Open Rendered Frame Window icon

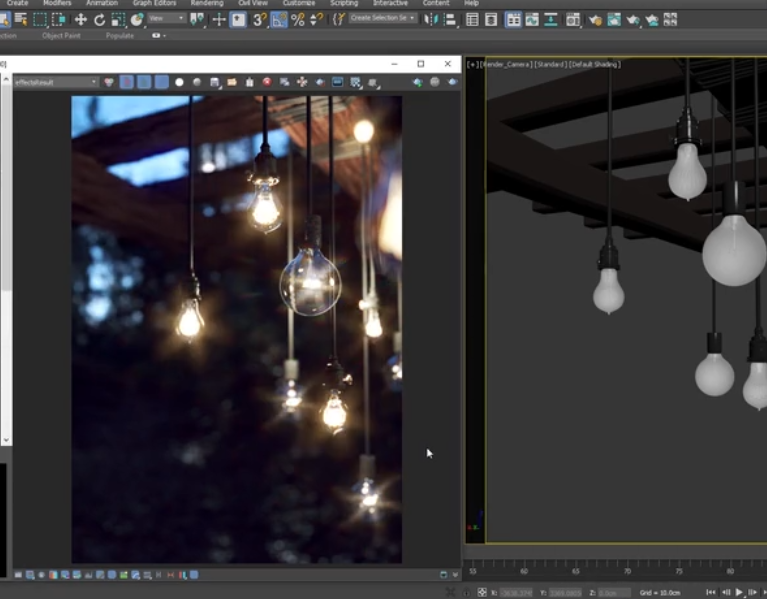(x=614, y=20)
